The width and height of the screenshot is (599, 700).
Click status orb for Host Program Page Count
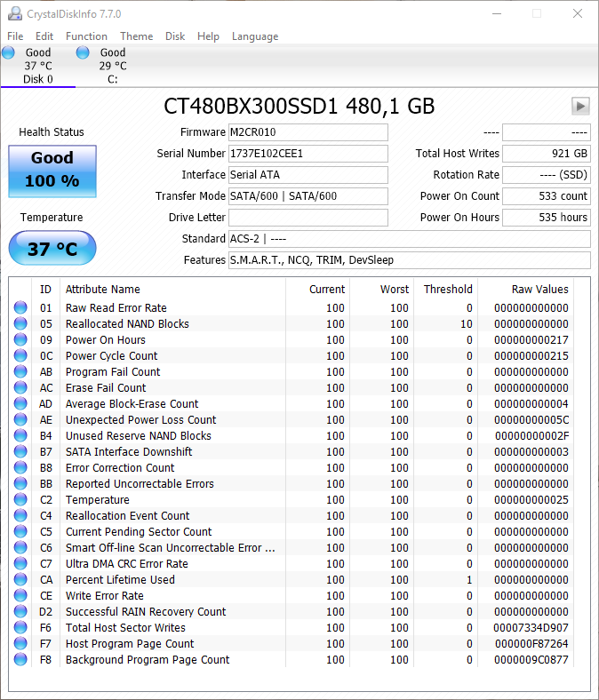[20, 643]
